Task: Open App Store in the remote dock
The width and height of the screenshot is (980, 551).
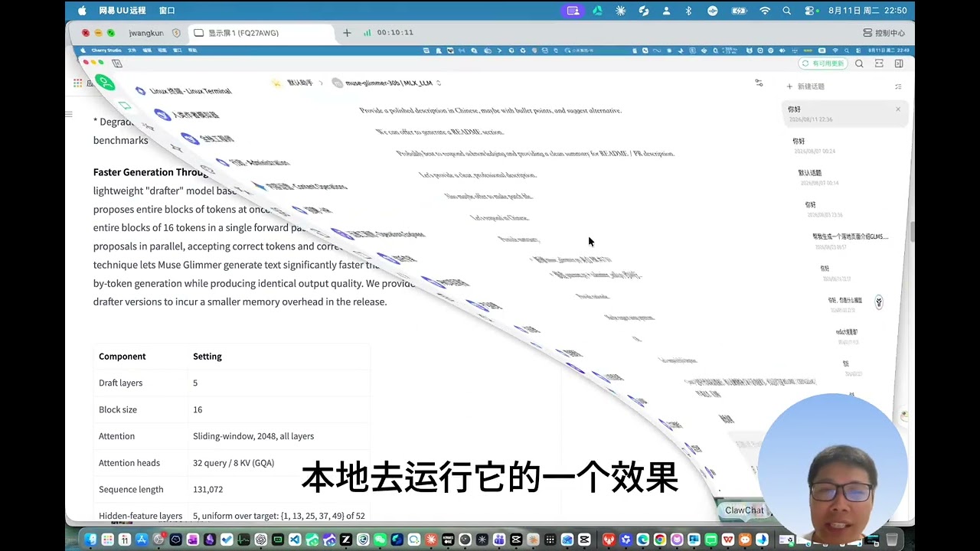Action: 142,540
